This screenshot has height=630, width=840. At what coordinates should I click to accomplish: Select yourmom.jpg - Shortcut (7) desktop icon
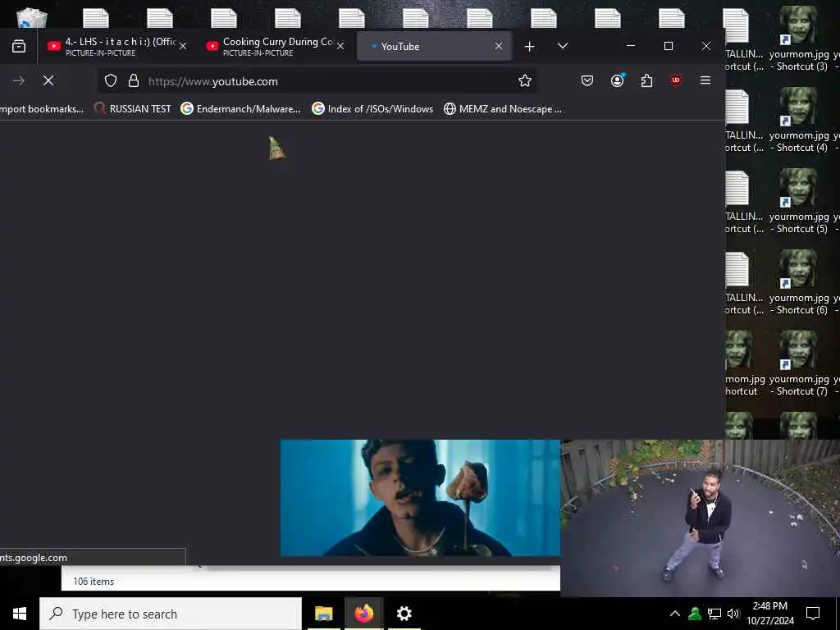point(799,363)
